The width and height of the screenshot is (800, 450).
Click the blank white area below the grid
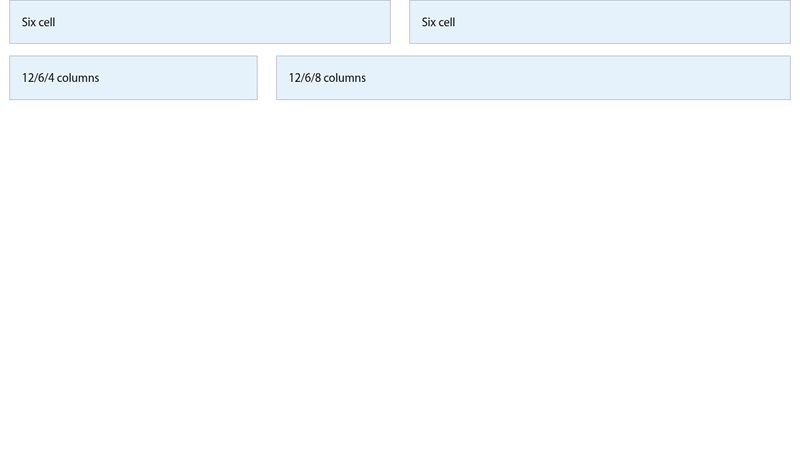400,280
